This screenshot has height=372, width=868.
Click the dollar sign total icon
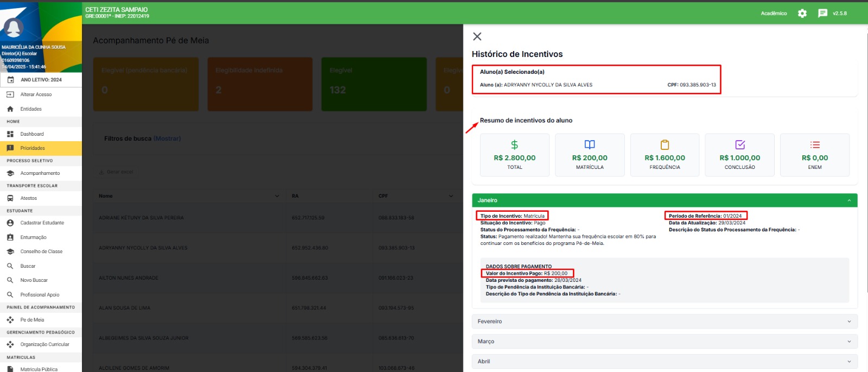click(x=514, y=145)
